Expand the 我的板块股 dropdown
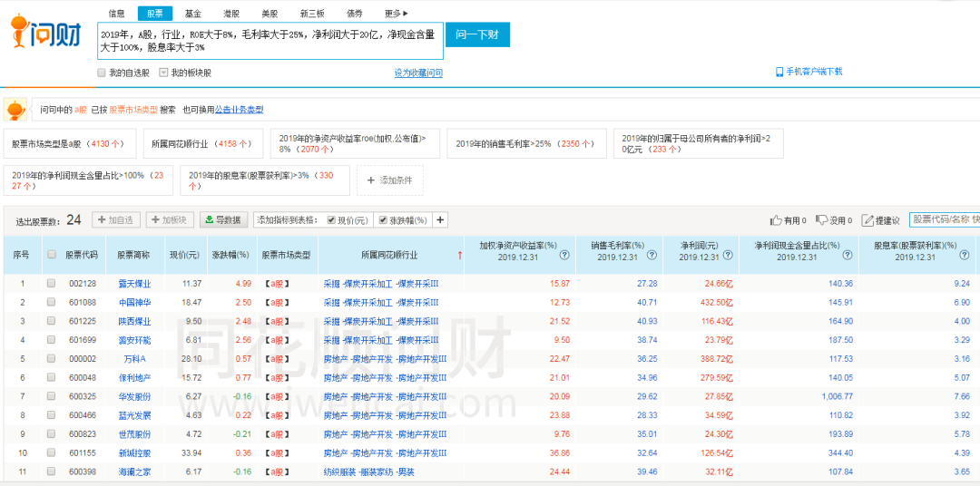 [x=163, y=73]
